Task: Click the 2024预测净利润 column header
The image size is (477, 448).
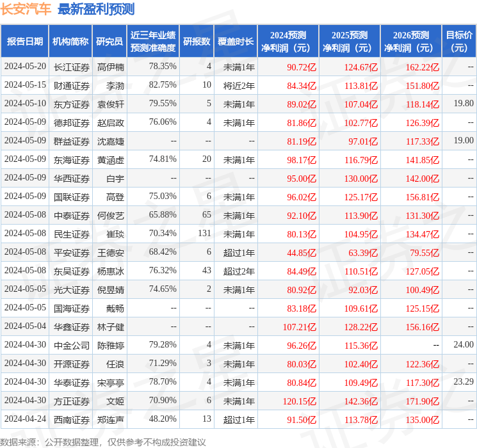Action: coord(288,41)
